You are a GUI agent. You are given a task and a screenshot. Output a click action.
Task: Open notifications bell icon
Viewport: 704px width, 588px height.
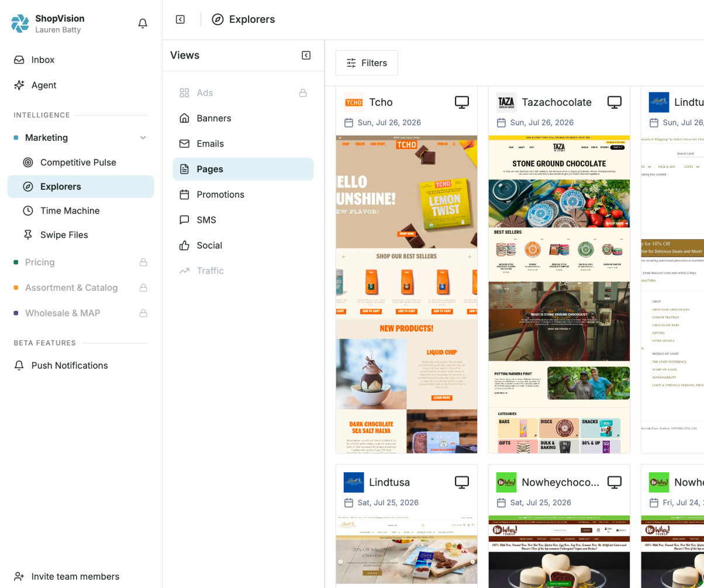coord(143,23)
